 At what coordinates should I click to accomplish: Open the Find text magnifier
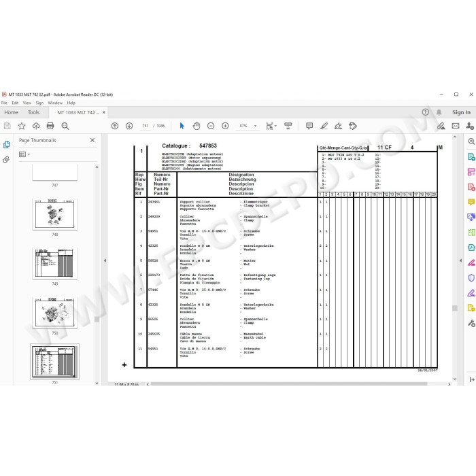[x=65, y=126]
